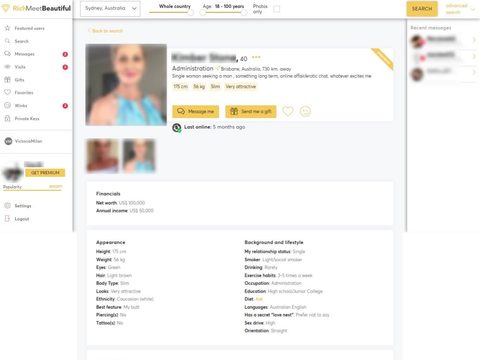Click the Favorites heart icon in sidebar

tap(7, 92)
